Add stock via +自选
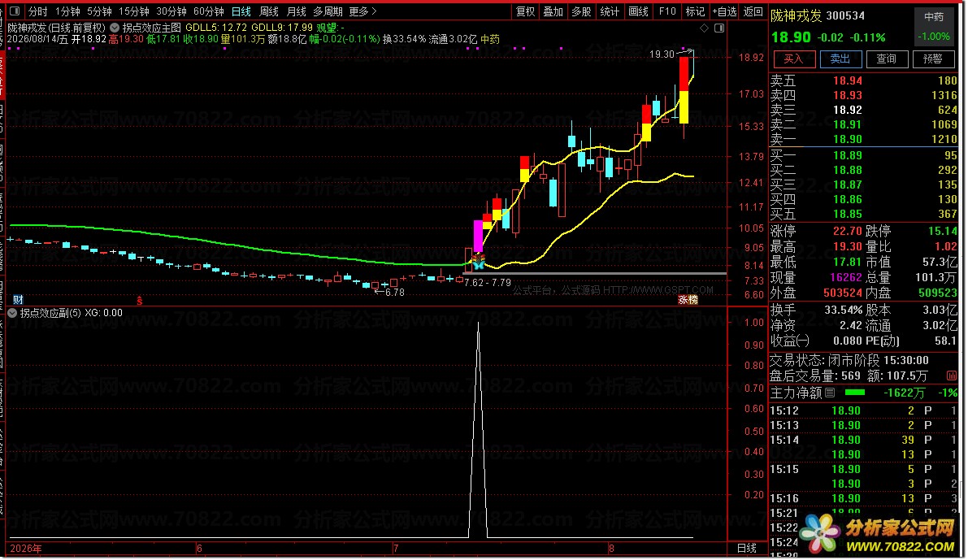968x560 pixels. pyautogui.click(x=724, y=11)
